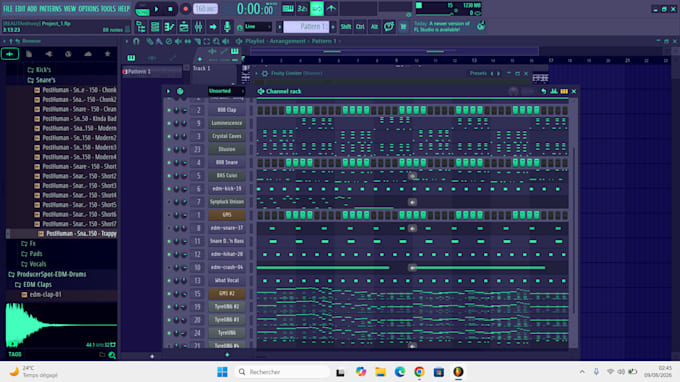The height and width of the screenshot is (382, 680).
Task: Open the Pattern 1 selector dropdown
Action: 306,27
